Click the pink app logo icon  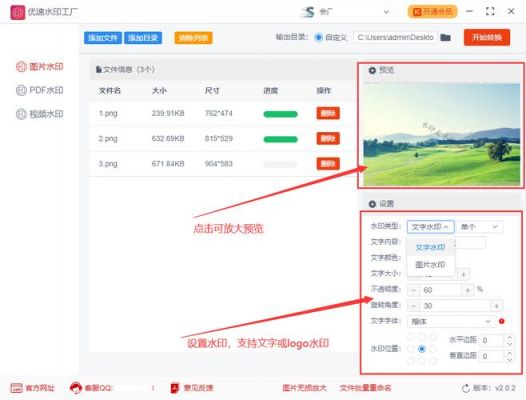[x=17, y=12]
